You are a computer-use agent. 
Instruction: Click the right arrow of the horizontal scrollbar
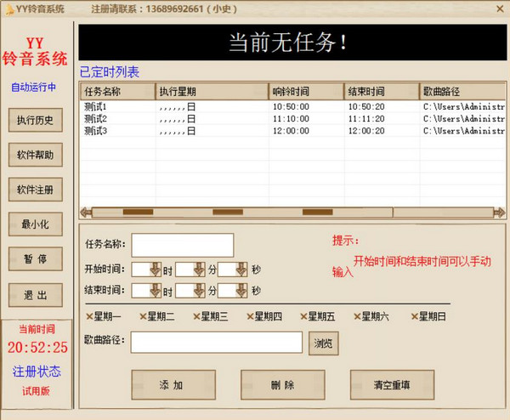click(x=499, y=213)
